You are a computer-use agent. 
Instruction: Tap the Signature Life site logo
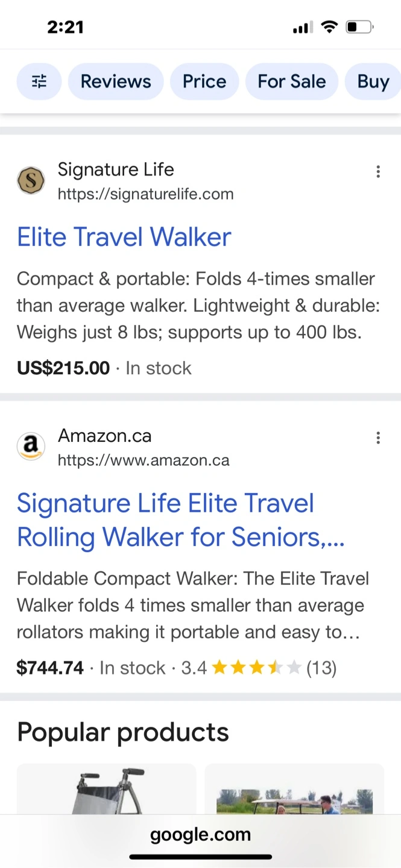point(31,181)
